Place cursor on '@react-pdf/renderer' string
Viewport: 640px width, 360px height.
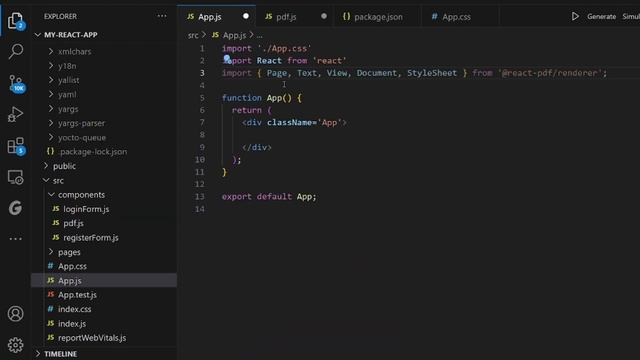point(550,73)
